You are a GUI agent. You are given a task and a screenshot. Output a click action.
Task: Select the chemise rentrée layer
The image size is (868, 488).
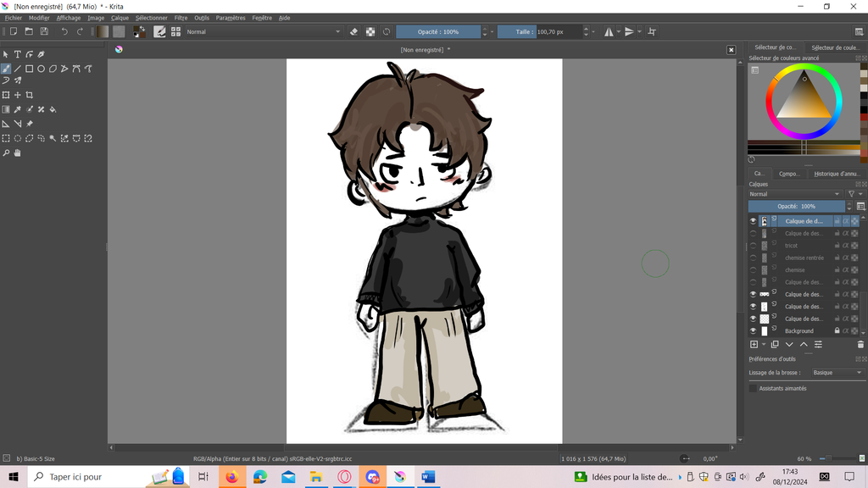point(803,258)
